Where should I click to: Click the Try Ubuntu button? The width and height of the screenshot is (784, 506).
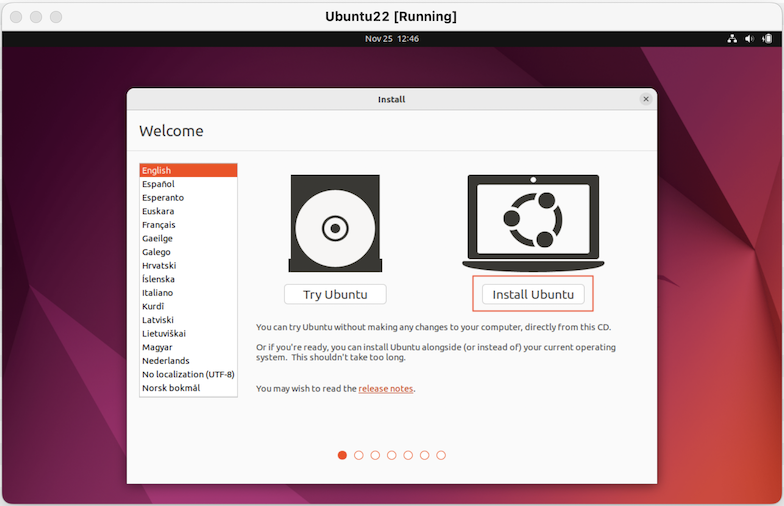point(335,294)
